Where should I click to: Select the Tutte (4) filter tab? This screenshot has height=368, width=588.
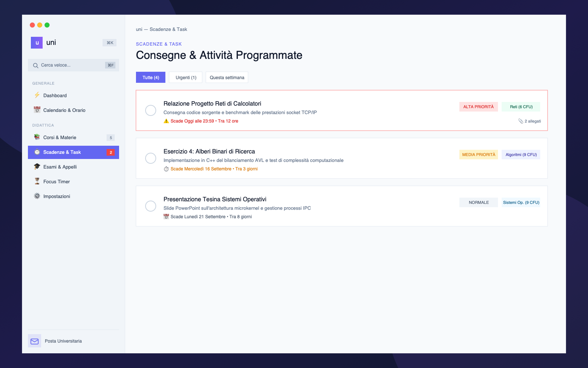coord(151,78)
